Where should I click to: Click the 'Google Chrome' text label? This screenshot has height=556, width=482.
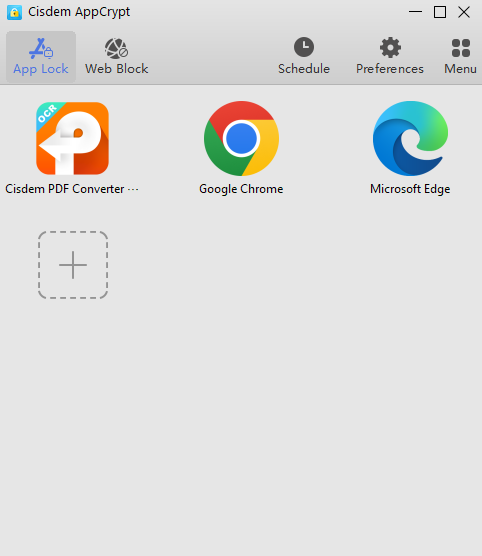click(241, 189)
